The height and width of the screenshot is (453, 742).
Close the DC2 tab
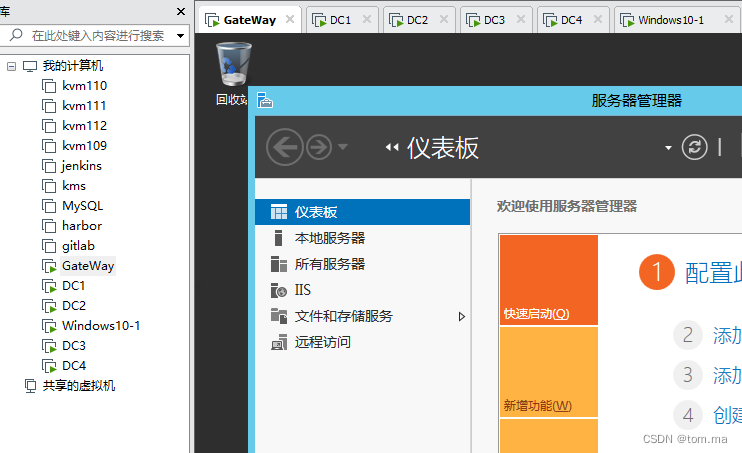pos(444,19)
